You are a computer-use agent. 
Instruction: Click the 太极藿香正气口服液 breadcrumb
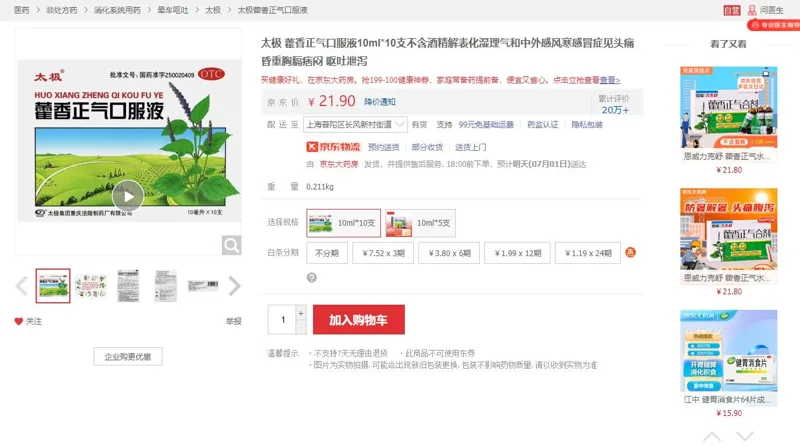pyautogui.click(x=272, y=10)
